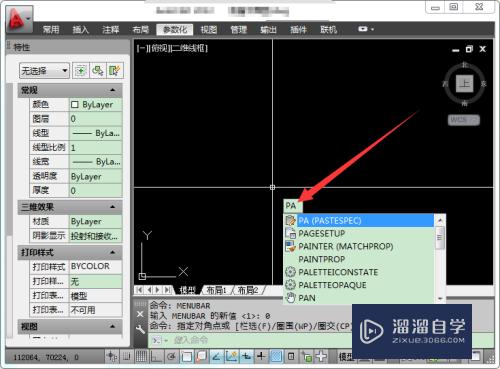500x369 pixels.
Task: Open the WCS coordinate system dropdown
Action: (x=464, y=120)
